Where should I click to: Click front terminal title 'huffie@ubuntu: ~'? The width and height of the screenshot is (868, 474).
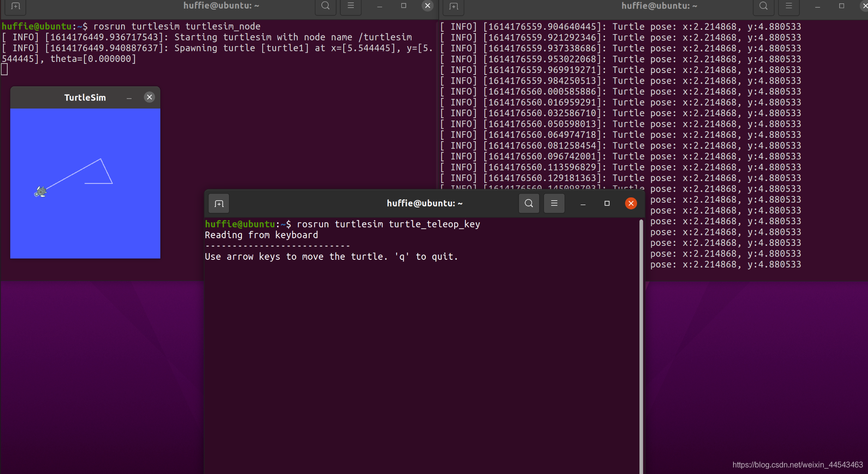[x=425, y=203]
